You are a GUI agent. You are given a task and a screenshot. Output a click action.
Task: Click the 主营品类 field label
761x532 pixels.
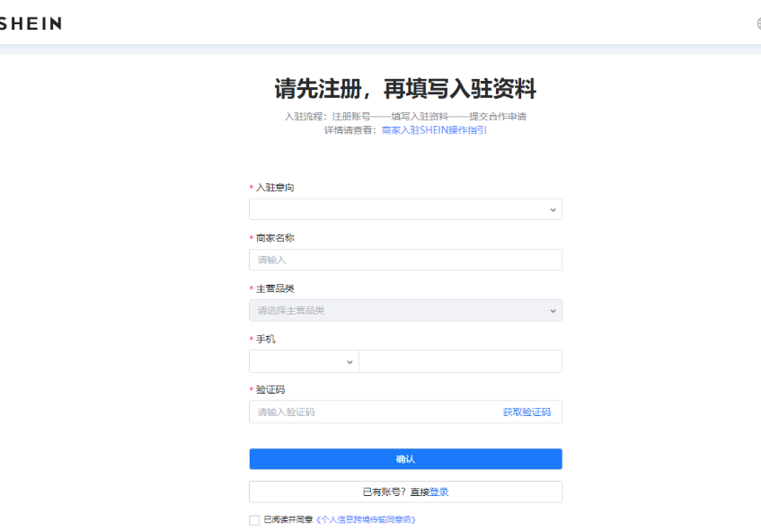click(275, 288)
